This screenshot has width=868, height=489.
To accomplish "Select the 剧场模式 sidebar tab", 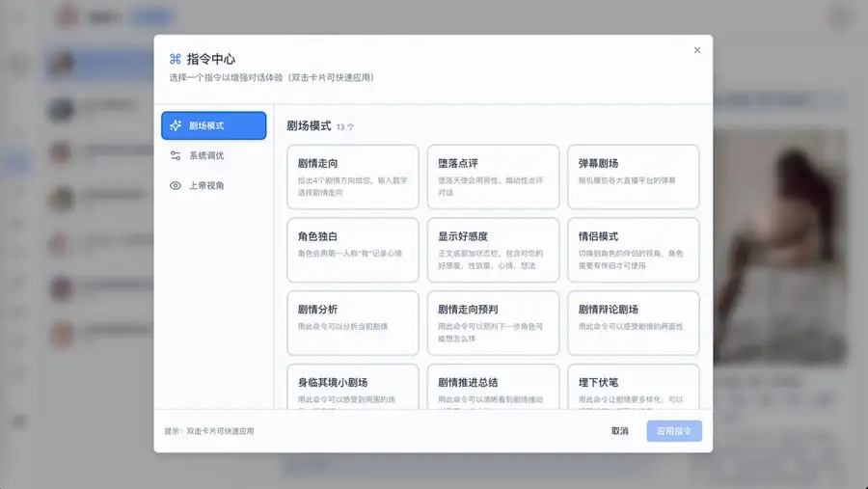I will [x=214, y=125].
